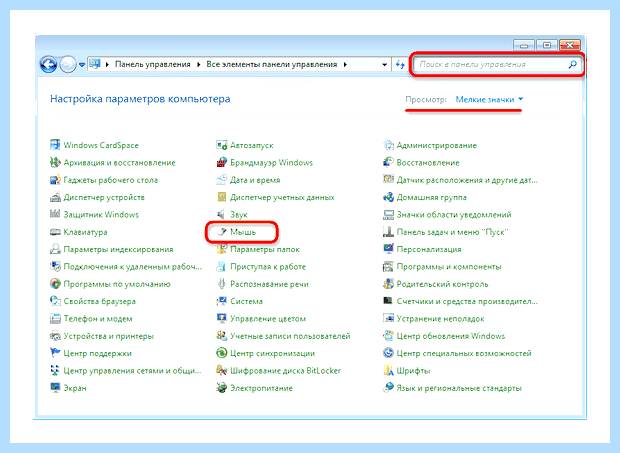The height and width of the screenshot is (453, 620).
Task: Click the Центр обновления Windows icon
Action: tap(388, 336)
